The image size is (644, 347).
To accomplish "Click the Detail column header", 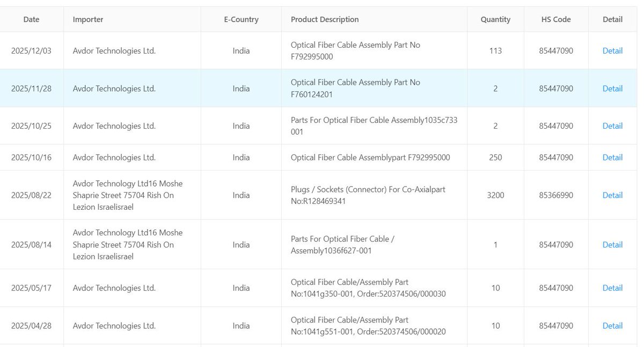I will click(x=612, y=19).
